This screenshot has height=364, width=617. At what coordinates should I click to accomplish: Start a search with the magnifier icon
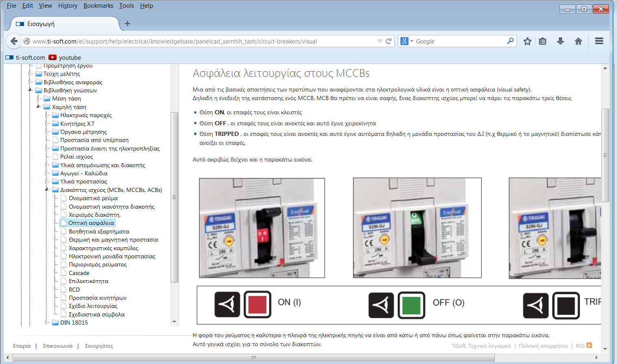click(x=510, y=41)
